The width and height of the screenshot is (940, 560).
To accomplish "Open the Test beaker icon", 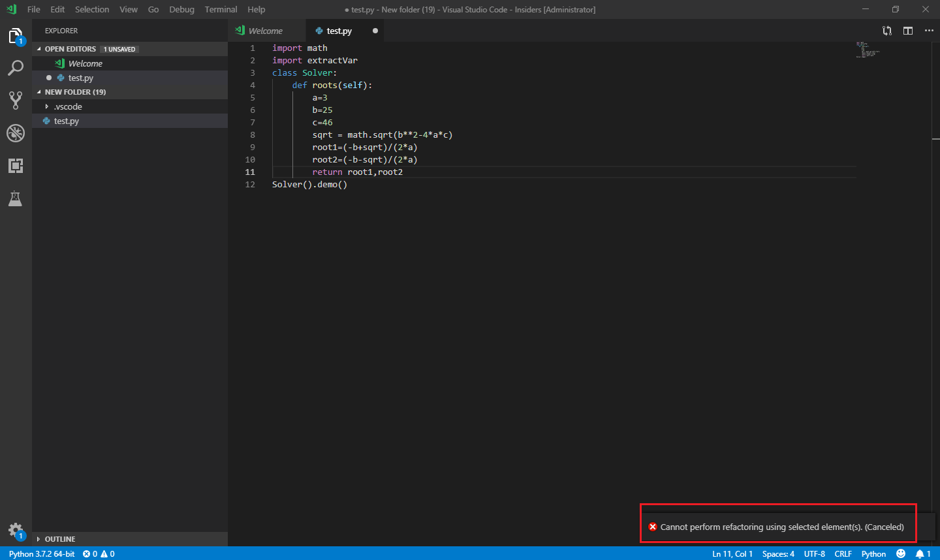I will coord(16,198).
